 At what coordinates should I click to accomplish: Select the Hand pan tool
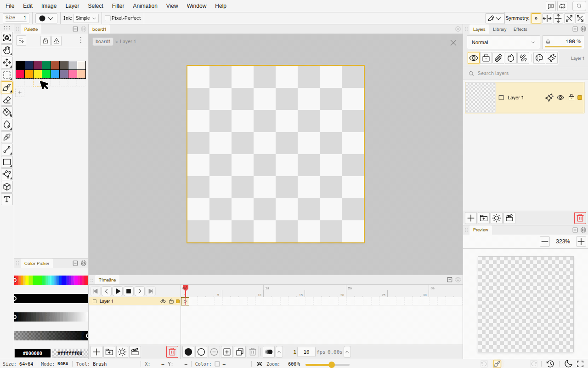7,50
